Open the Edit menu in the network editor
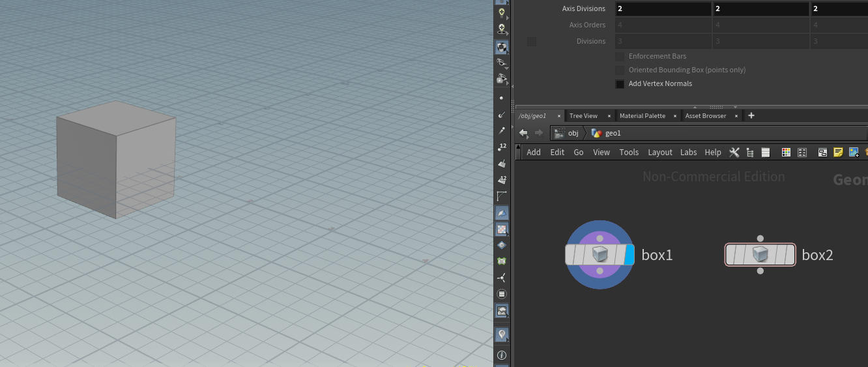 coord(557,152)
